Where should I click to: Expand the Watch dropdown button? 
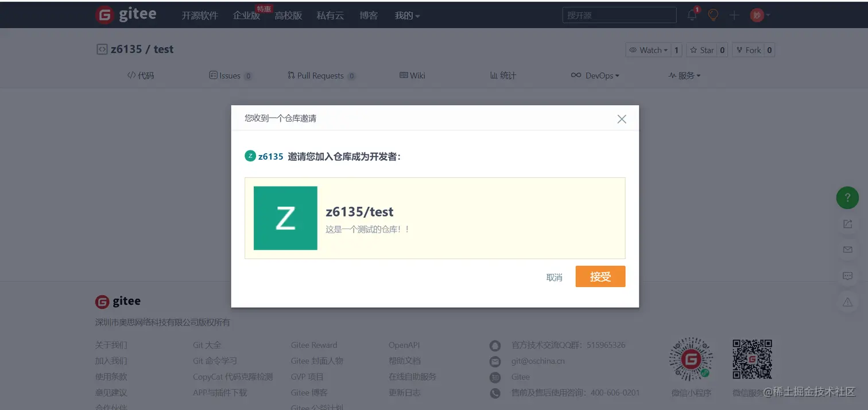click(x=649, y=50)
